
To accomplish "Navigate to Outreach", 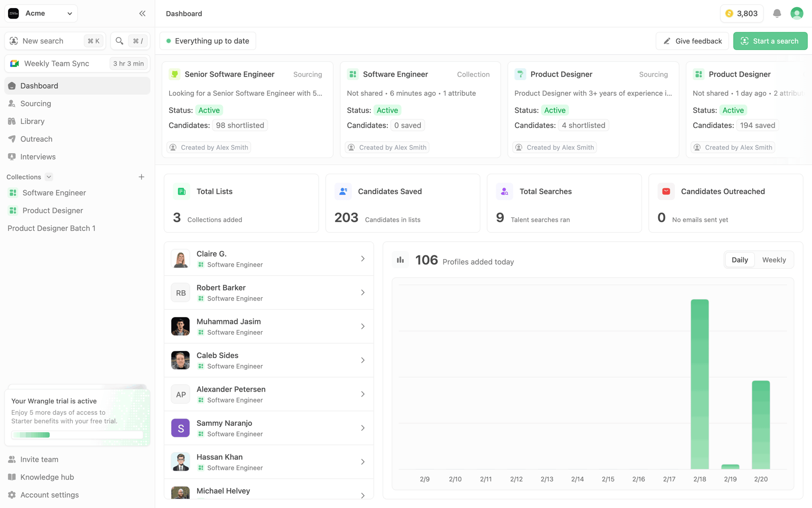I will 77,139.
